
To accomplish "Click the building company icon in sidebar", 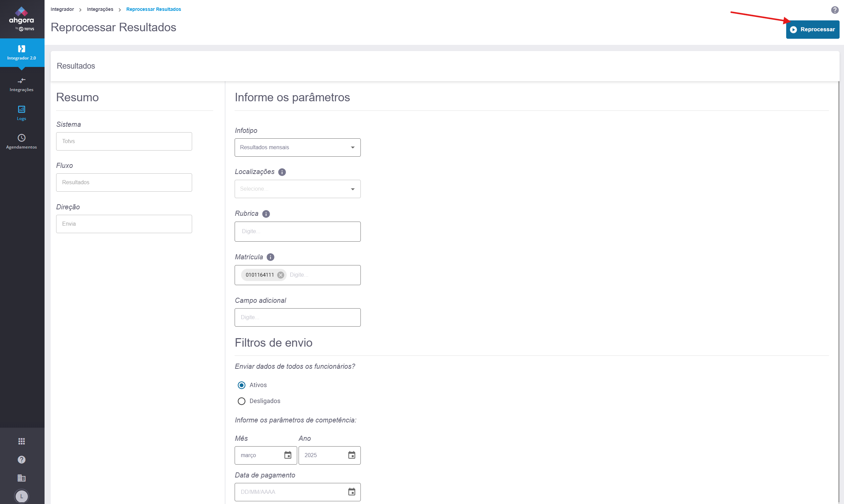I will click(21, 478).
